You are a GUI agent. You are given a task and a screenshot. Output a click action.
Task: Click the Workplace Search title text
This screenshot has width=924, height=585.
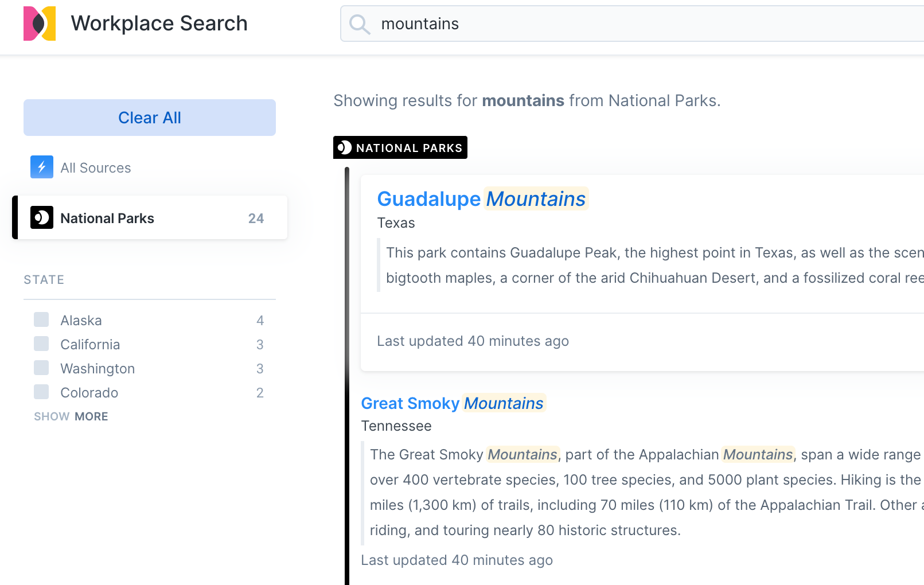point(159,24)
